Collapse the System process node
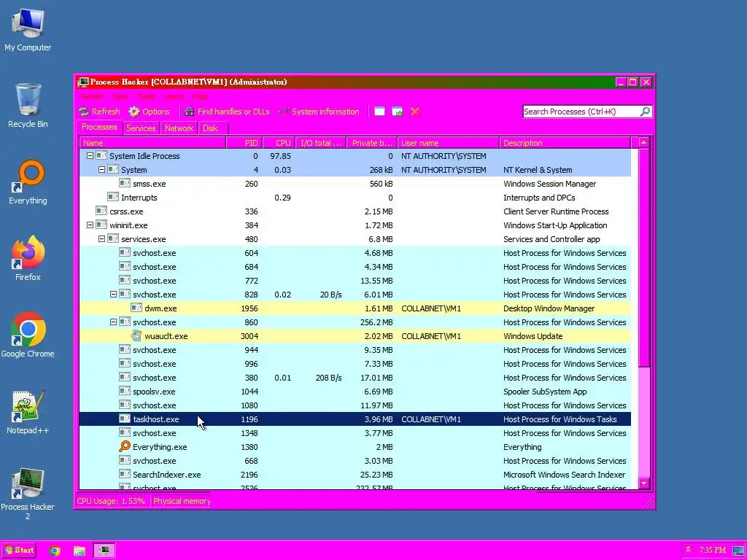 click(101, 169)
